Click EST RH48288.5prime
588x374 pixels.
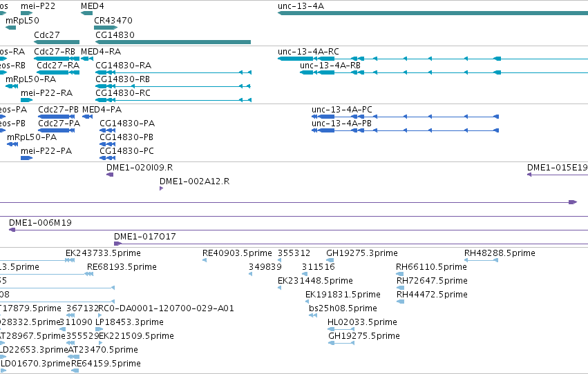481,260
